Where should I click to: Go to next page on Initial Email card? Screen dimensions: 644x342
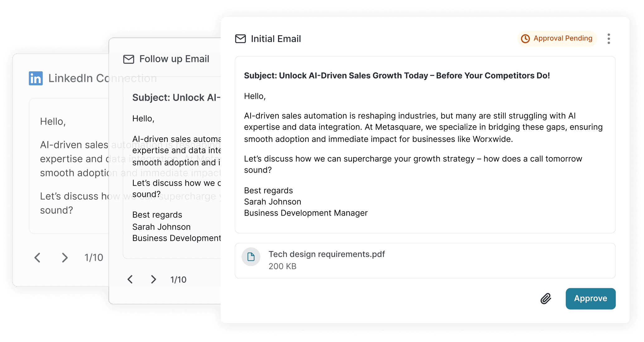coord(65,258)
